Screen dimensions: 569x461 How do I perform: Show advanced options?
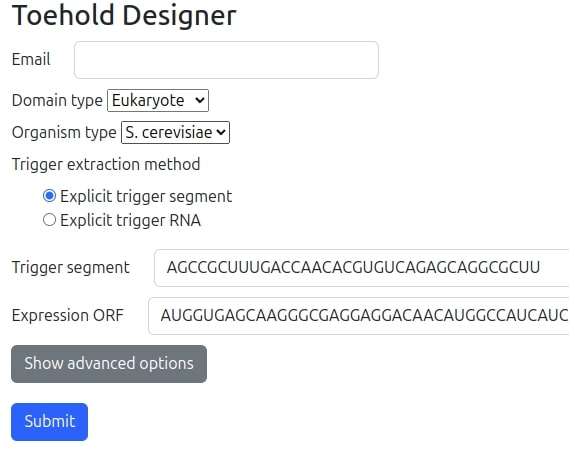(x=109, y=364)
